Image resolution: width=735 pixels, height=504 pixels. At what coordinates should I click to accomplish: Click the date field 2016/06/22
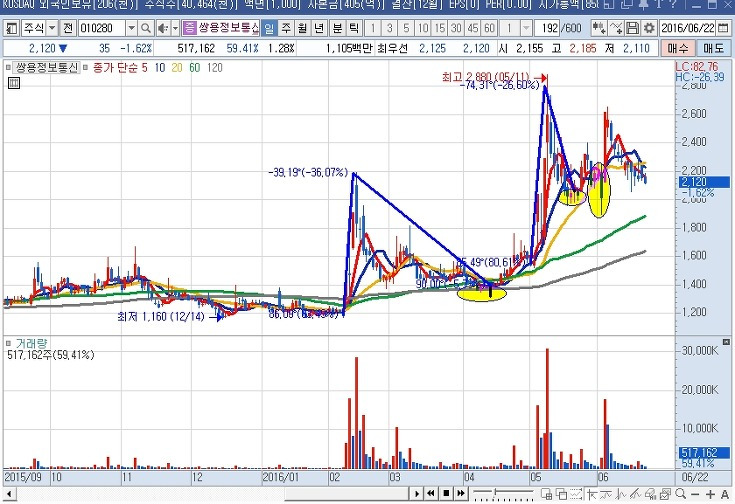(x=688, y=29)
